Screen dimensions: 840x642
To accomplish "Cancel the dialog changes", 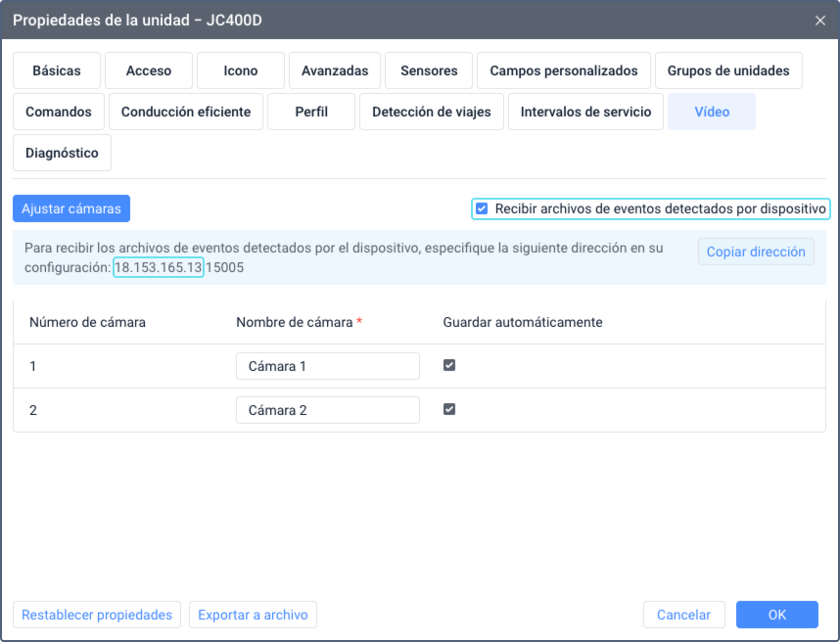I will tap(683, 615).
